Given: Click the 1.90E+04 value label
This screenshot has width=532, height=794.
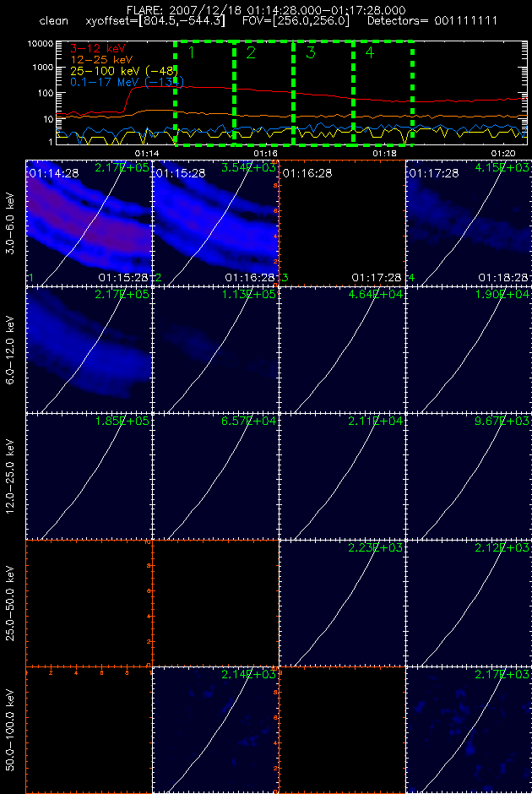Looking at the screenshot, I should click(502, 294).
